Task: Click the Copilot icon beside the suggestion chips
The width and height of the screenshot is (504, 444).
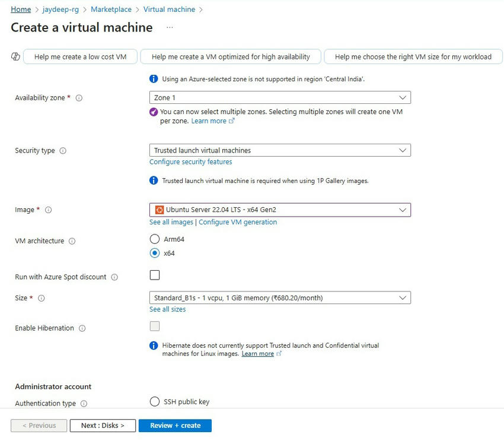Action: (15, 56)
